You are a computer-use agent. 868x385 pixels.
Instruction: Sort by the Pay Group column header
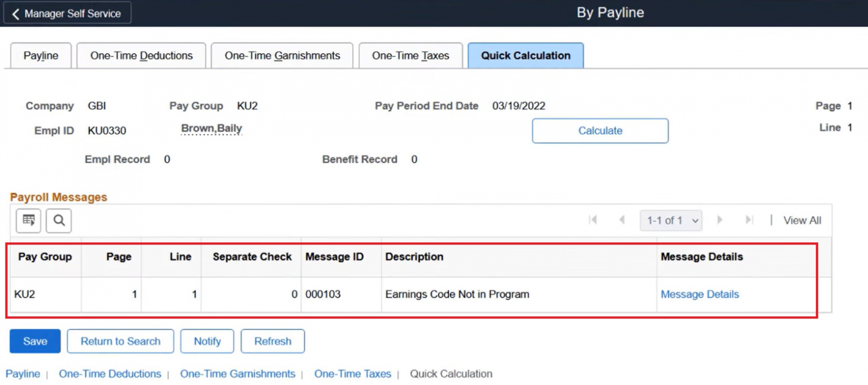click(45, 256)
